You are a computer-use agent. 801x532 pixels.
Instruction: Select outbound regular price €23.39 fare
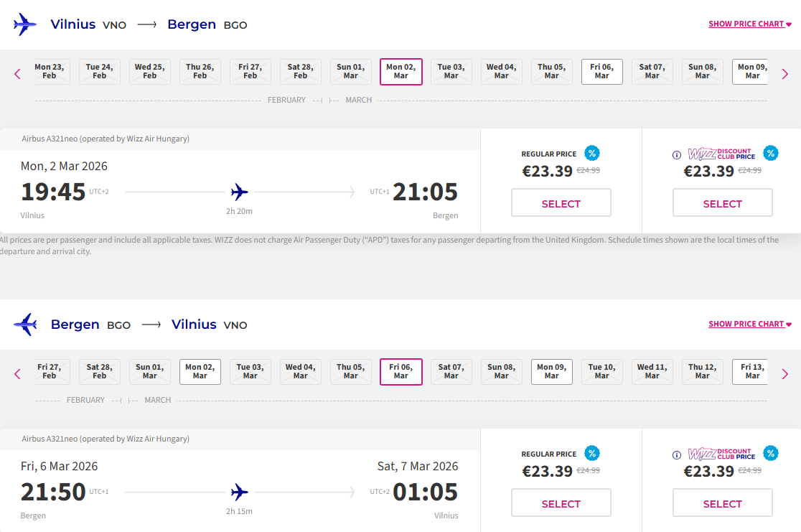click(x=561, y=203)
